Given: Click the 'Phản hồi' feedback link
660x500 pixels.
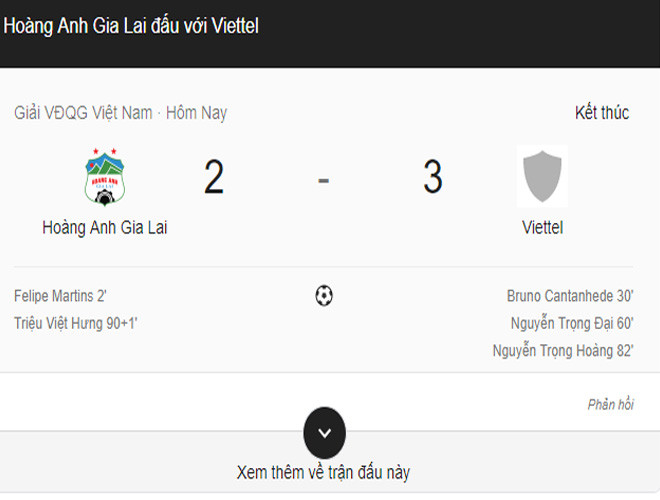Looking at the screenshot, I should point(610,404).
